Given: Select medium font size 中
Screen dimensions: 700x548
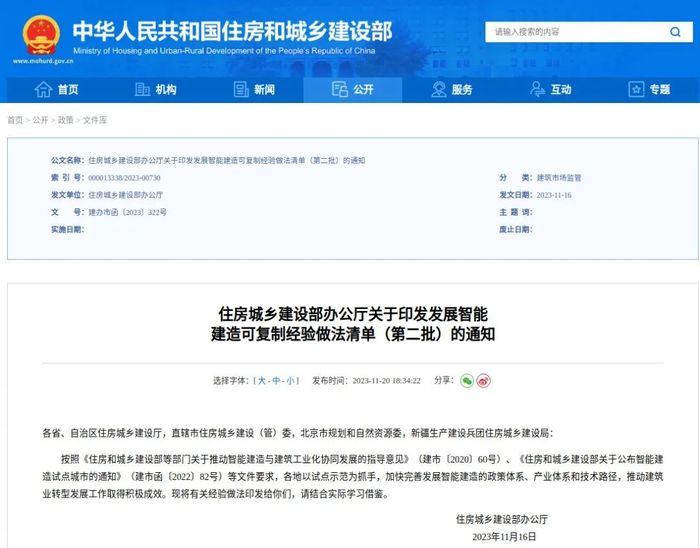Looking at the screenshot, I should (276, 381).
